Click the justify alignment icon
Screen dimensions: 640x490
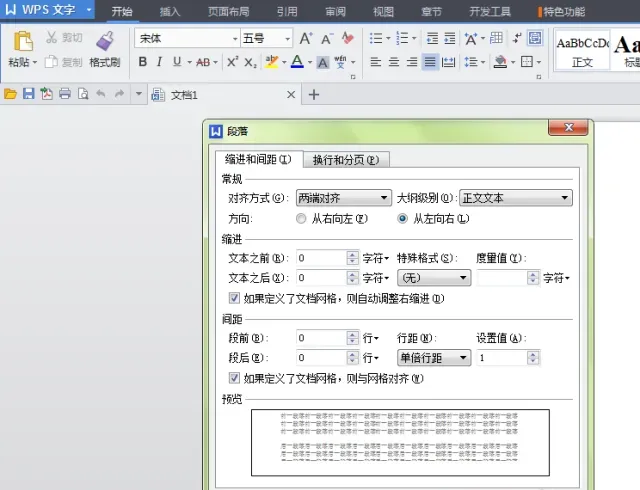pos(430,62)
